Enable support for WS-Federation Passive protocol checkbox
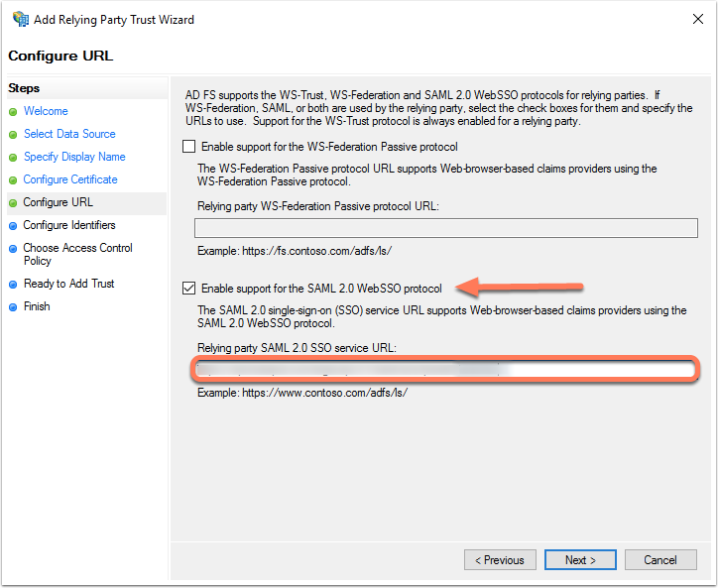Screen dimensions: 718x588 (x=189, y=147)
